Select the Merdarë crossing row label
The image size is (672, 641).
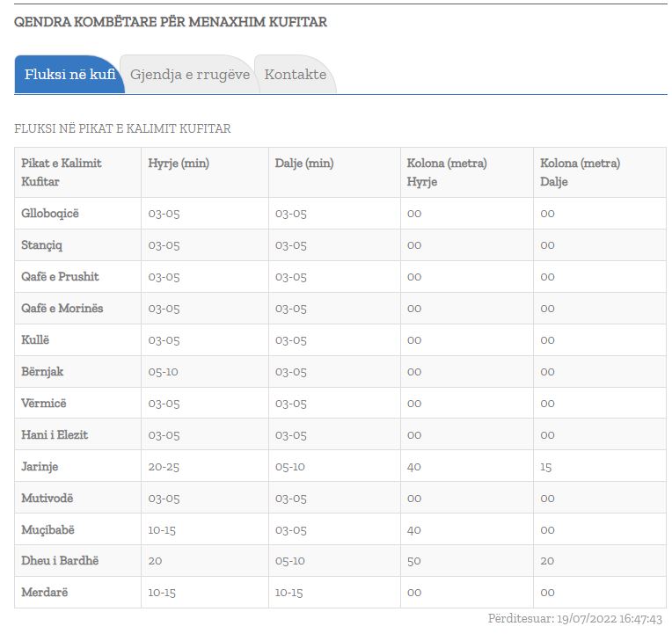(x=44, y=593)
